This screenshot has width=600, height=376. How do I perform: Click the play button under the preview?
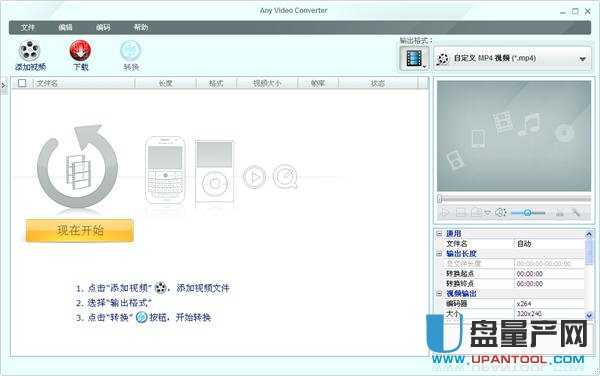(x=445, y=212)
